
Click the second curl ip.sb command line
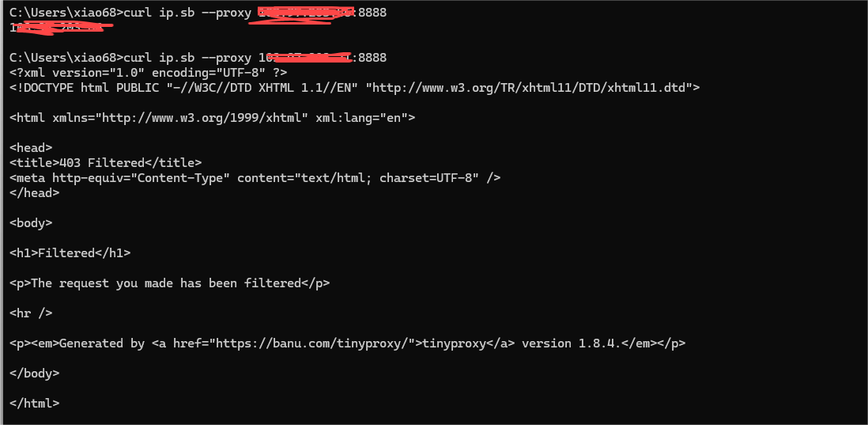click(198, 58)
